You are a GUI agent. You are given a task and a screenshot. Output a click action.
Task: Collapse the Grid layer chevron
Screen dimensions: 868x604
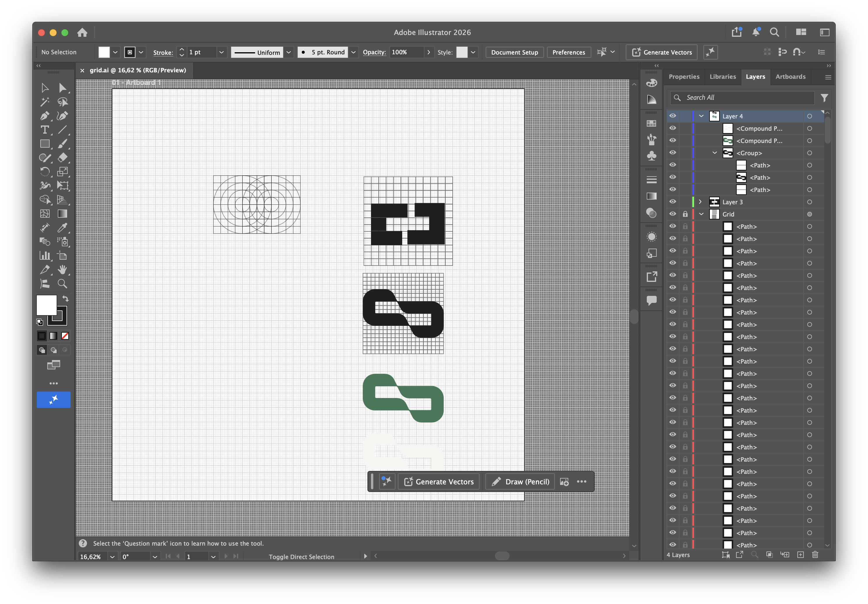tap(701, 214)
